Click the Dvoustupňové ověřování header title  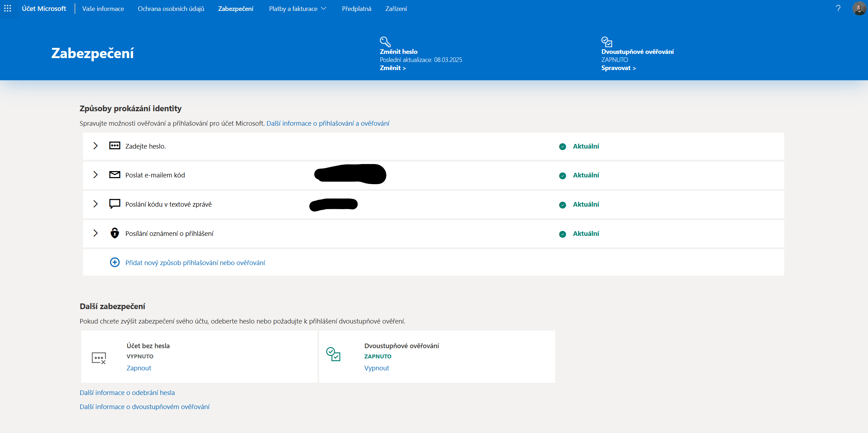[x=638, y=52]
